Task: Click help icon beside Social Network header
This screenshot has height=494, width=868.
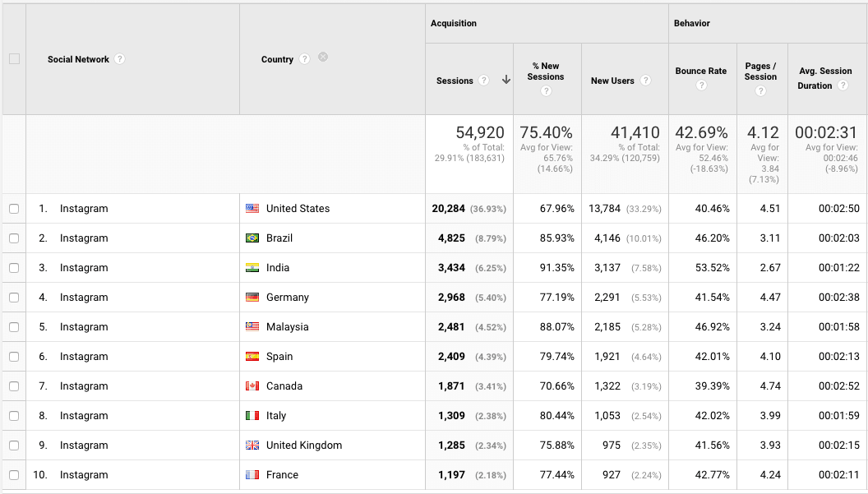Action: click(x=120, y=59)
